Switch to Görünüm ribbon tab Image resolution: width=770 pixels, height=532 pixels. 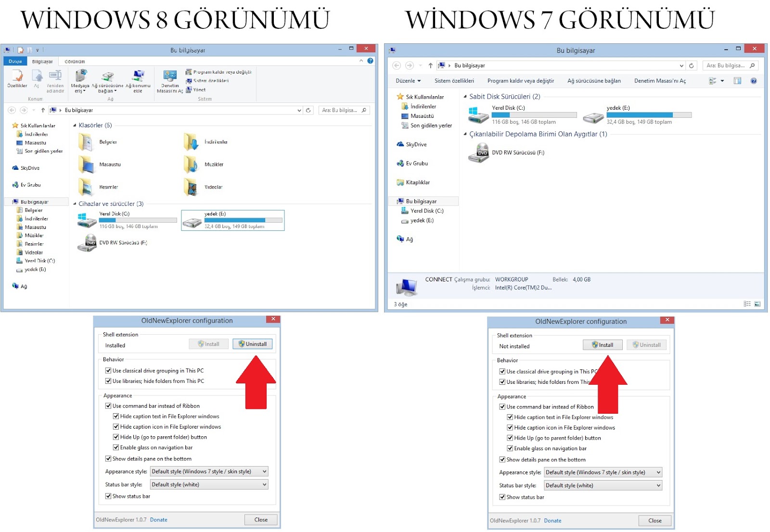[75, 62]
